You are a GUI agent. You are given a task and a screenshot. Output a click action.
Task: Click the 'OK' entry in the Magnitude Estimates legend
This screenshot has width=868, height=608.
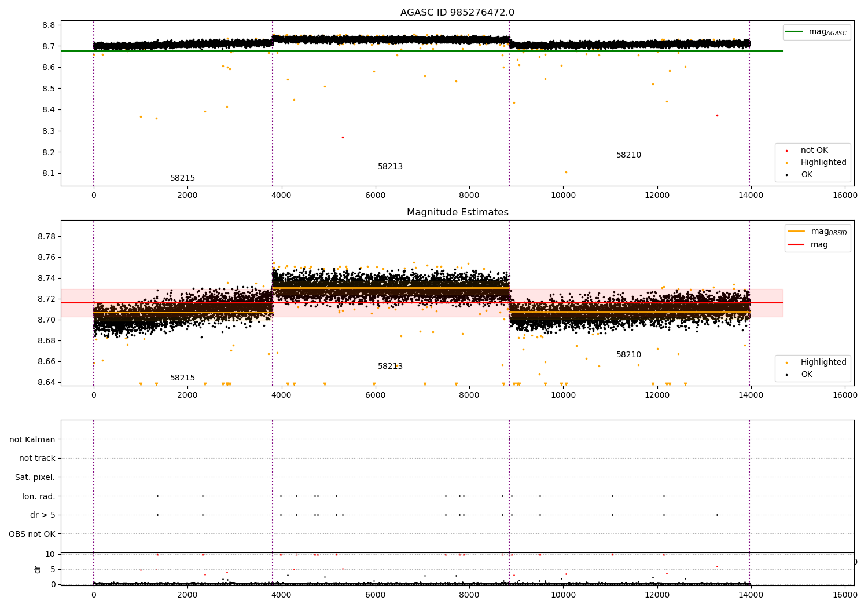click(x=807, y=375)
